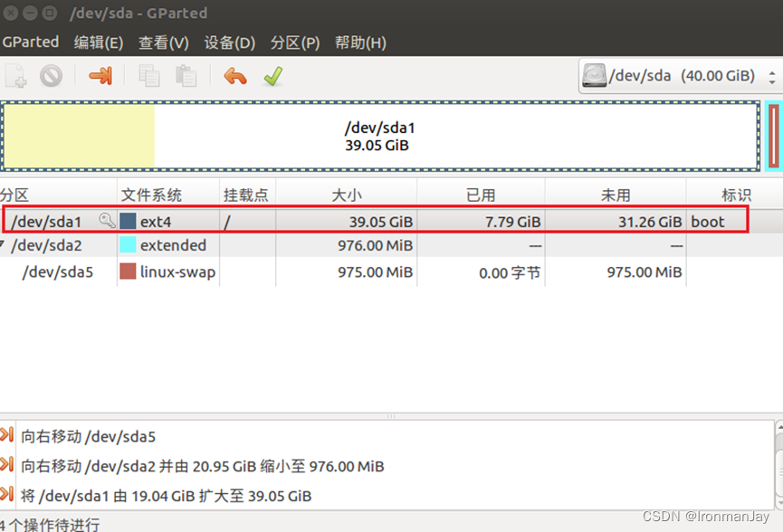The height and width of the screenshot is (532, 783).
Task: Apply all operations with the green checkmark
Action: pyautogui.click(x=273, y=76)
